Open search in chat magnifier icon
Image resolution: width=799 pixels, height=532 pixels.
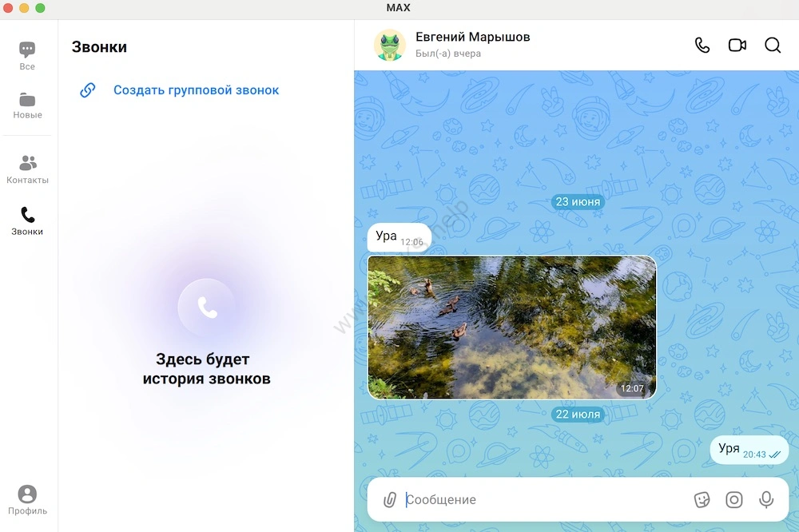773,46
